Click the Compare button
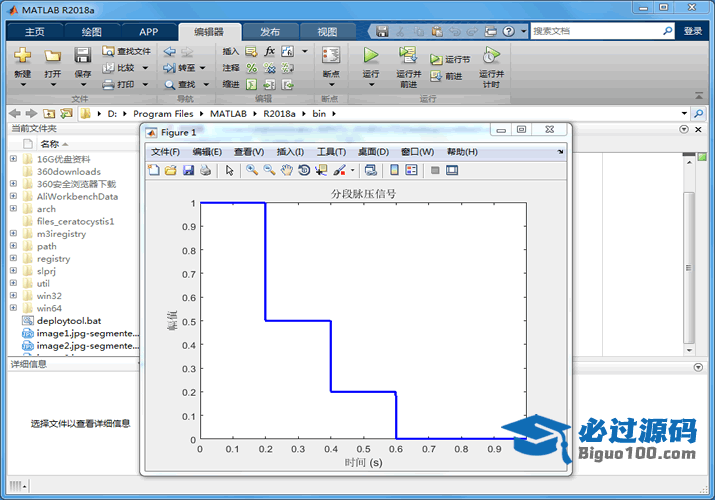The height and width of the screenshot is (500, 715). click(119, 68)
